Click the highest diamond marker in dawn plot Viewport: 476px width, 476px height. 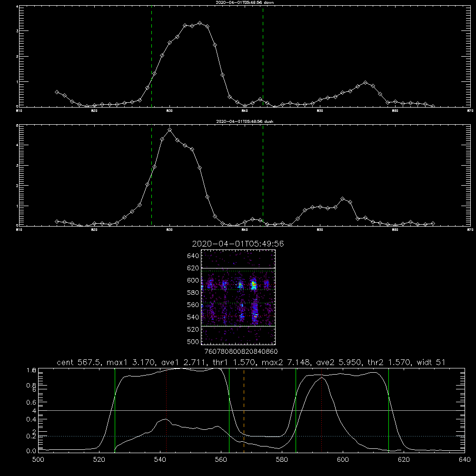point(199,23)
